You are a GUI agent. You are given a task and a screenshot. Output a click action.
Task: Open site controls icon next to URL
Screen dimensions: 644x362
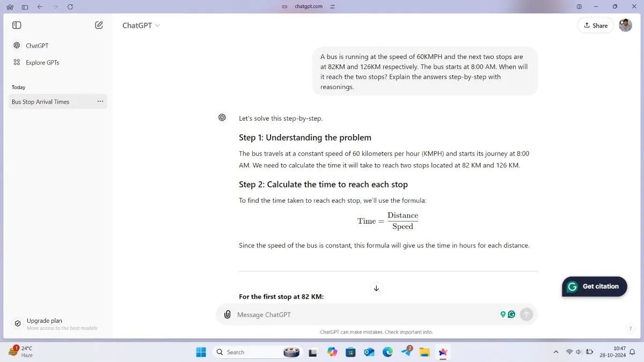(333, 6)
